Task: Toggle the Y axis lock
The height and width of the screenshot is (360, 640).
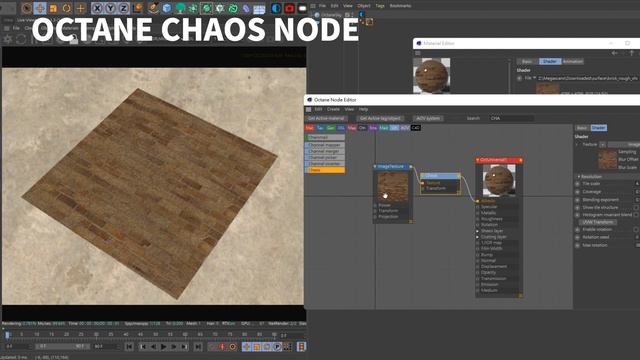Action: tap(110, 8)
